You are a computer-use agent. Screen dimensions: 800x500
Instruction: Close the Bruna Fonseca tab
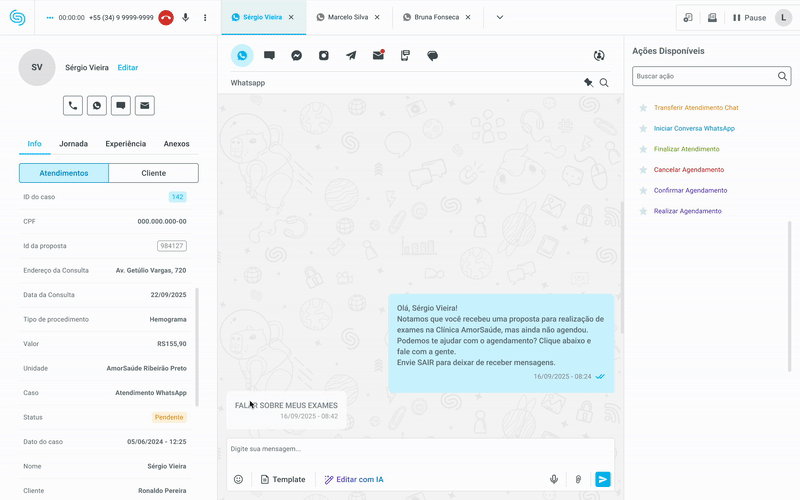click(468, 17)
